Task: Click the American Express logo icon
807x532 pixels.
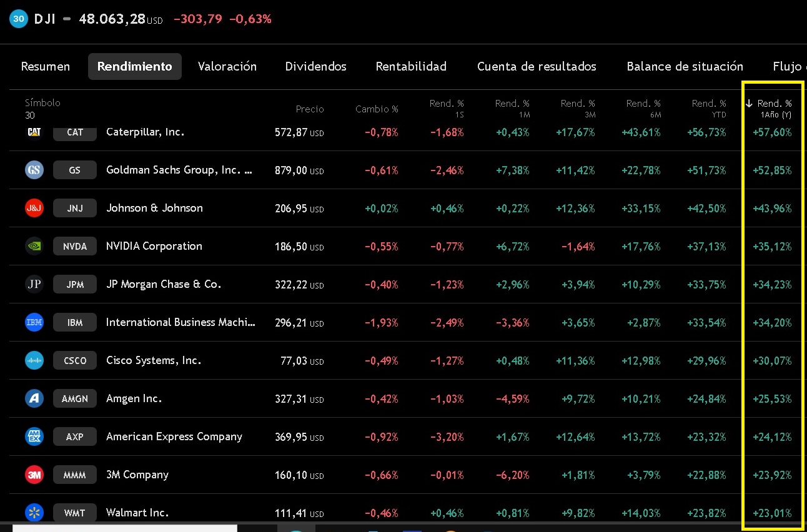Action: 34,436
